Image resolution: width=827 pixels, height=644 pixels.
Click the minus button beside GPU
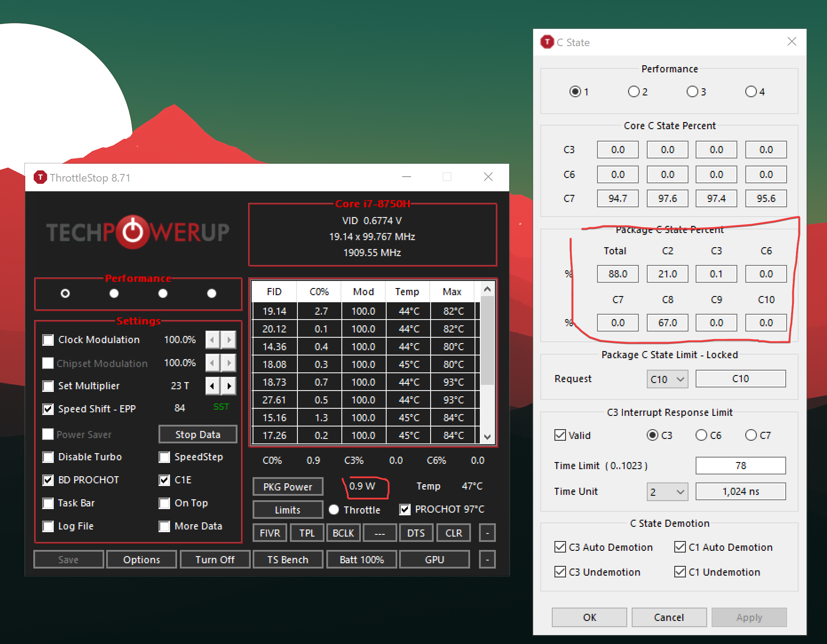(x=487, y=560)
